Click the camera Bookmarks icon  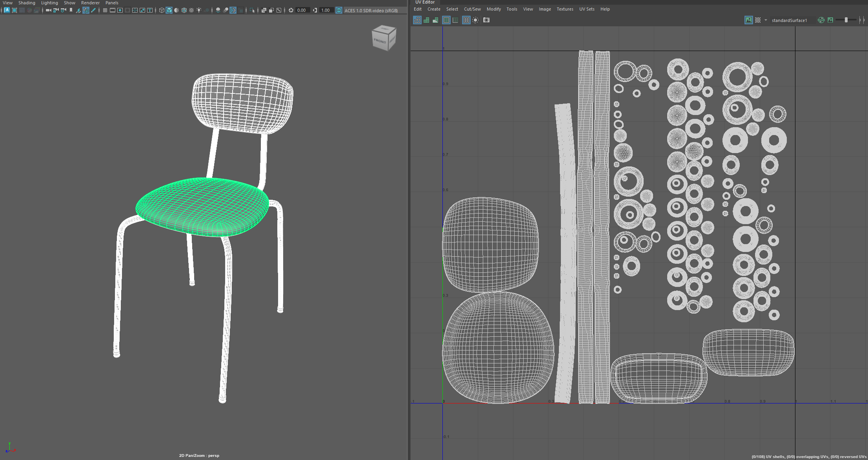click(x=71, y=10)
